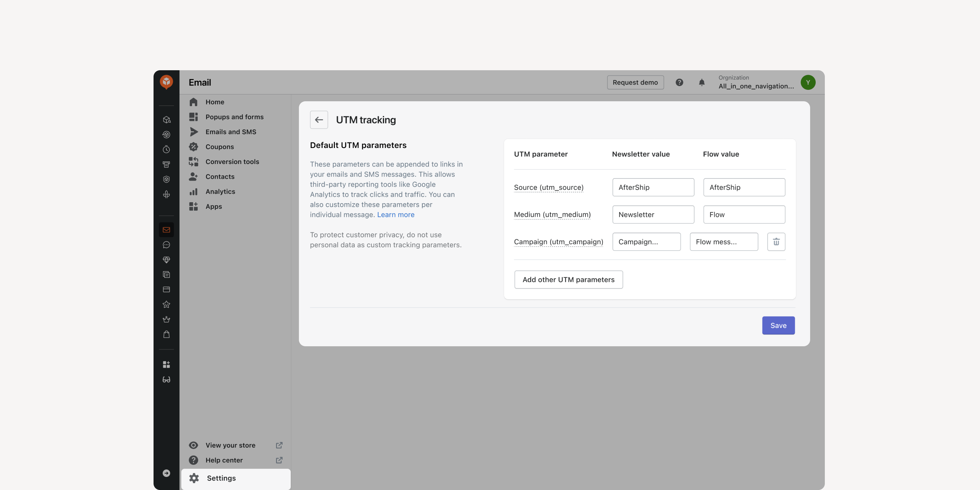Open Settings at bottom of menu
980x490 pixels.
236,478
